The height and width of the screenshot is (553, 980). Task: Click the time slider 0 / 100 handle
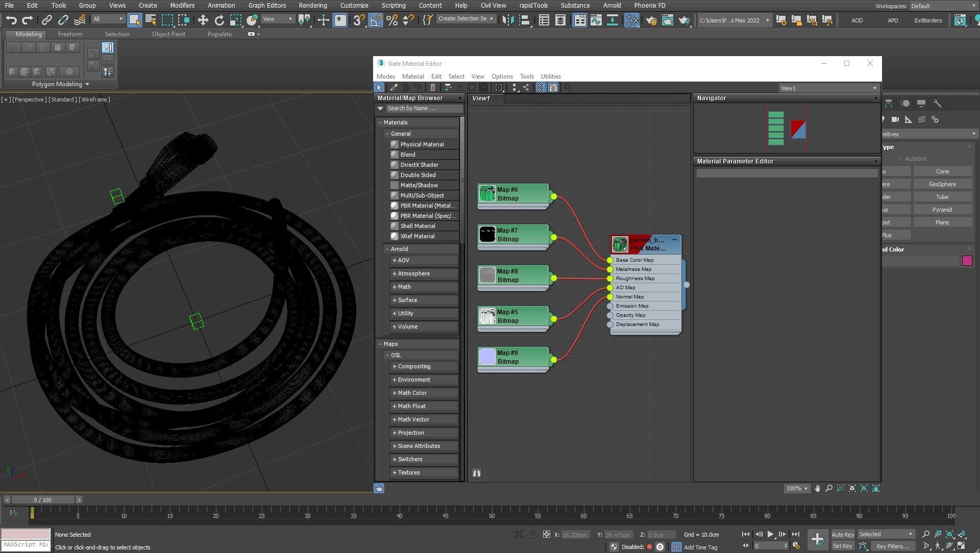43,500
